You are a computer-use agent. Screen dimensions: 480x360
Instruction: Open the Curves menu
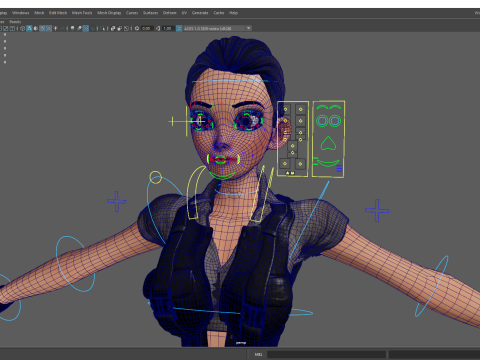point(132,13)
